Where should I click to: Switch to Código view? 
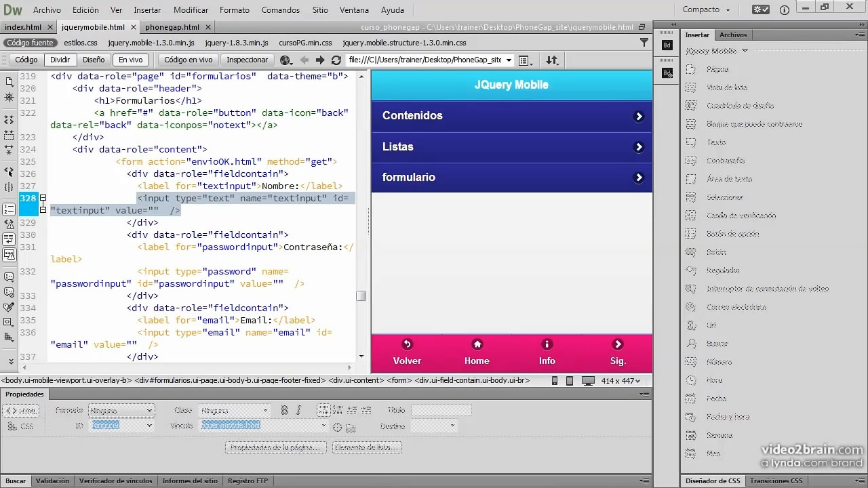(x=26, y=60)
